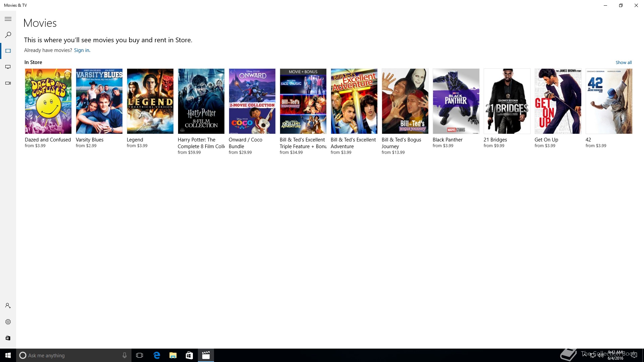Restore down the Movies & TV window

pos(621,5)
